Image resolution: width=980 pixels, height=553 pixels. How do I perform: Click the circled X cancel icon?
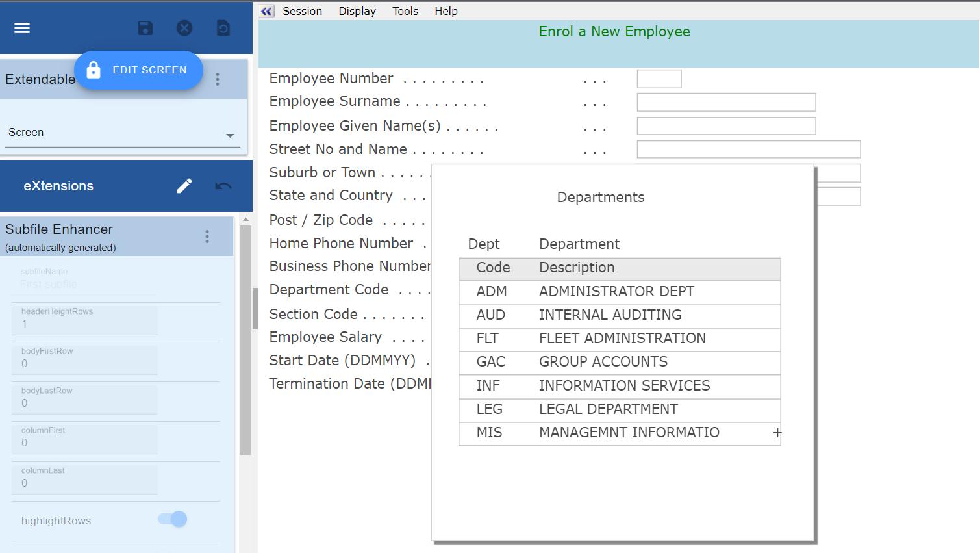(x=184, y=28)
